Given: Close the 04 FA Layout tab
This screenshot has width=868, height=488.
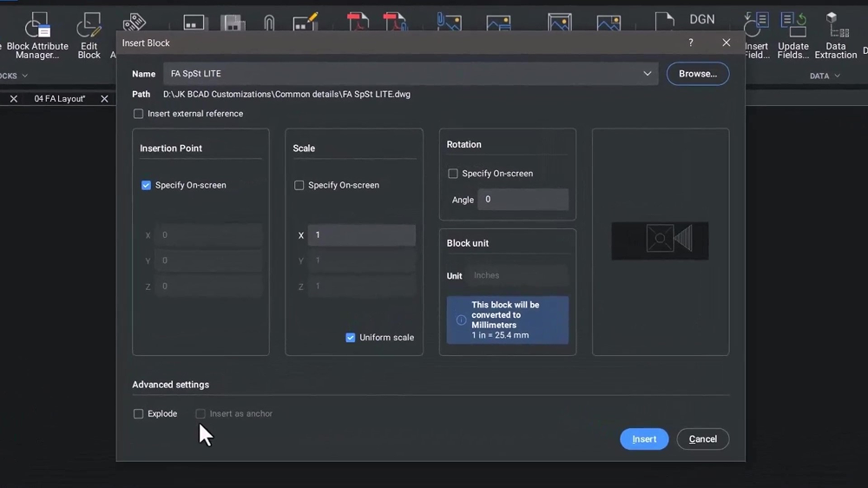Looking at the screenshot, I should pos(104,99).
